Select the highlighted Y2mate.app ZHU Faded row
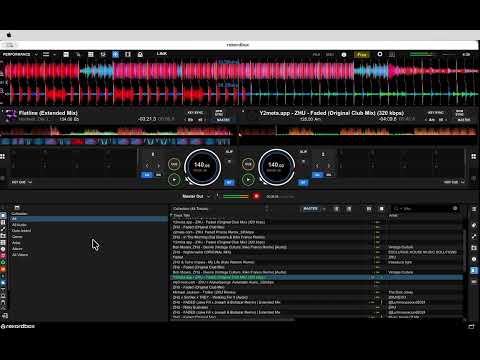The height and width of the screenshot is (360, 480). 317,277
